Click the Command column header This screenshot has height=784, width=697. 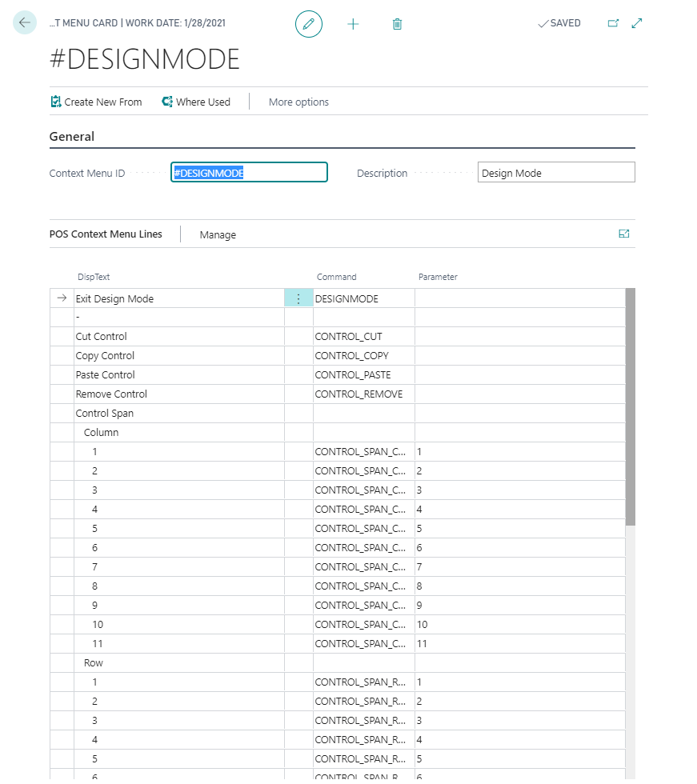coord(336,277)
